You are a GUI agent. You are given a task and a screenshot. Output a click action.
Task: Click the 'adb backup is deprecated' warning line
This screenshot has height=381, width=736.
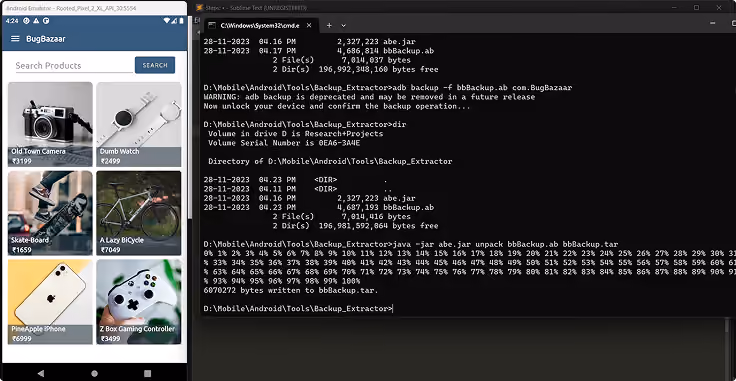point(369,97)
